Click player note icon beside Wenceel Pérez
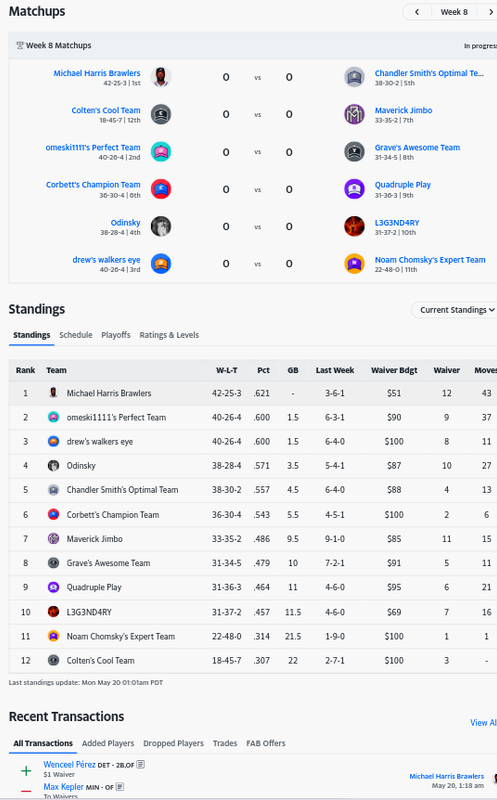Image resolution: width=497 pixels, height=800 pixels. pyautogui.click(x=141, y=764)
